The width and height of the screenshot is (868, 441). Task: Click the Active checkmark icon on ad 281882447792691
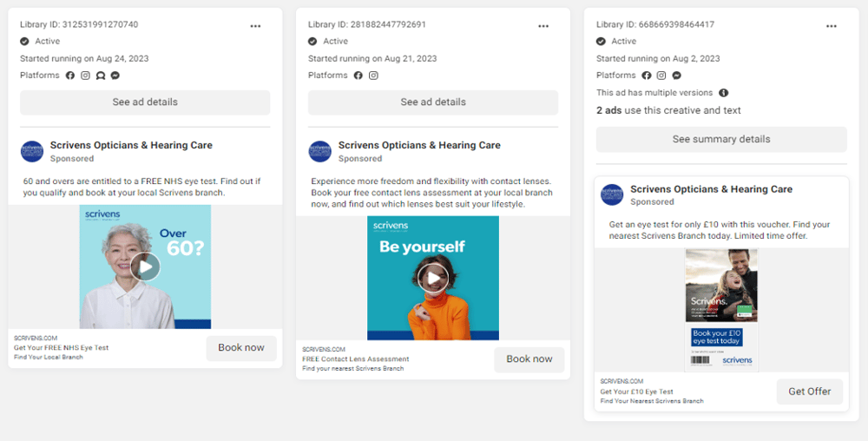(x=312, y=42)
